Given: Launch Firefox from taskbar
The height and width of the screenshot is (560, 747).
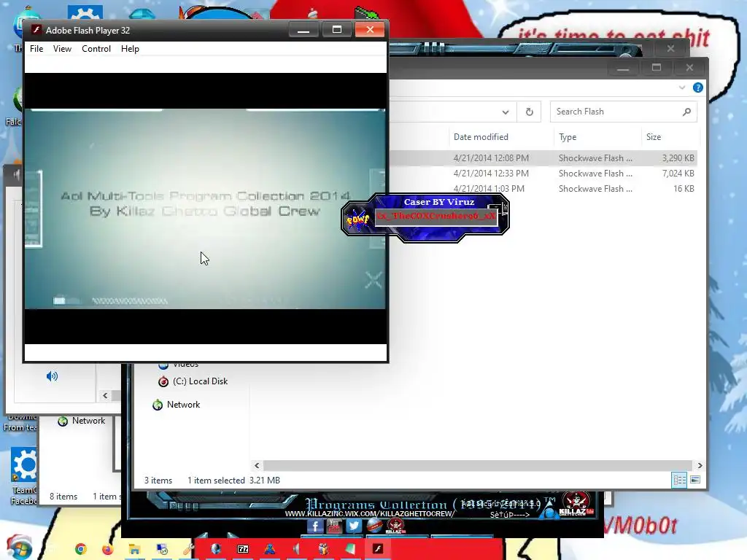Looking at the screenshot, I should 108,549.
